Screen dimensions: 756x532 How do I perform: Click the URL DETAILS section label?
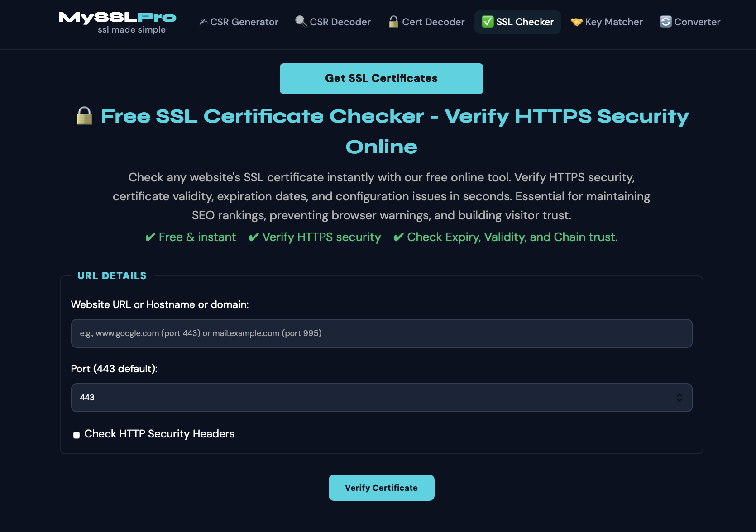(x=112, y=276)
